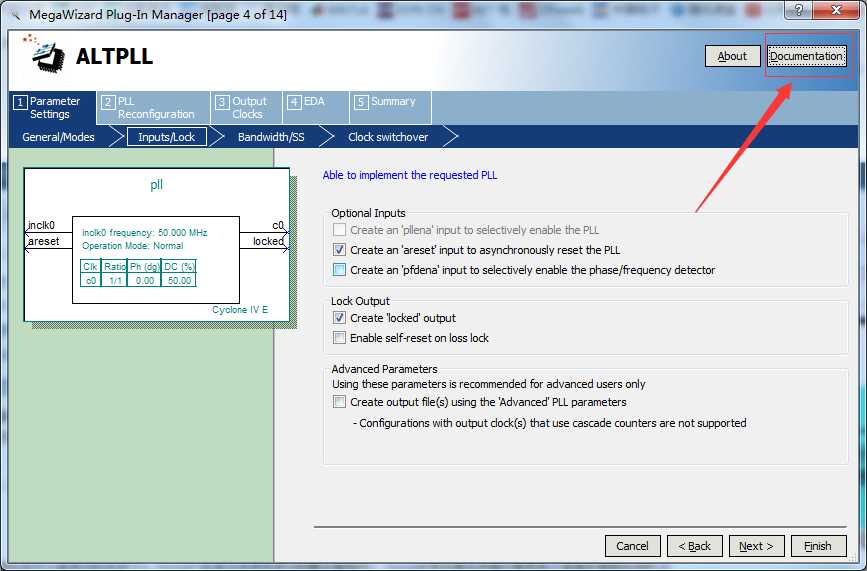Click the cascade counters not supported note
867x571 pixels.
point(550,423)
